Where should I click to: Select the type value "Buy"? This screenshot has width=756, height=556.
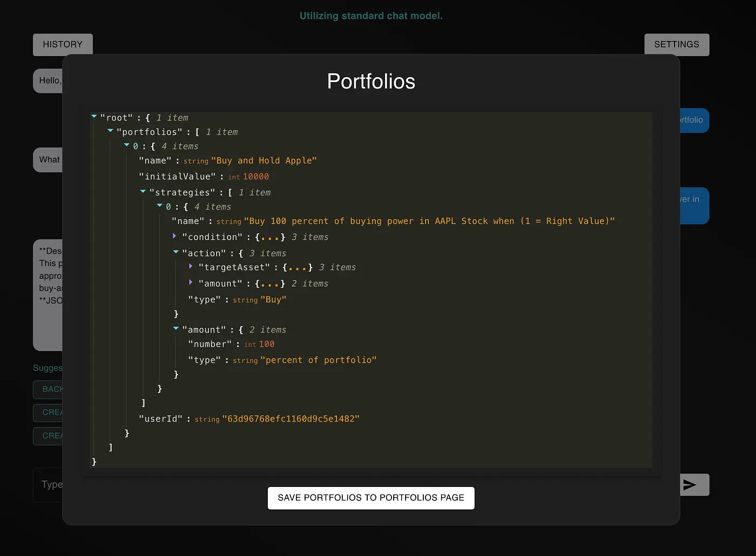click(x=273, y=300)
